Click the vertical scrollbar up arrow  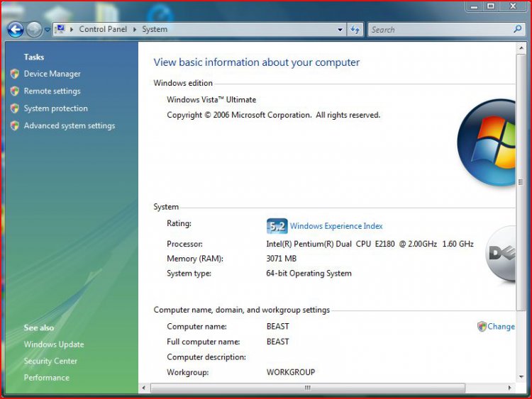[521, 48]
